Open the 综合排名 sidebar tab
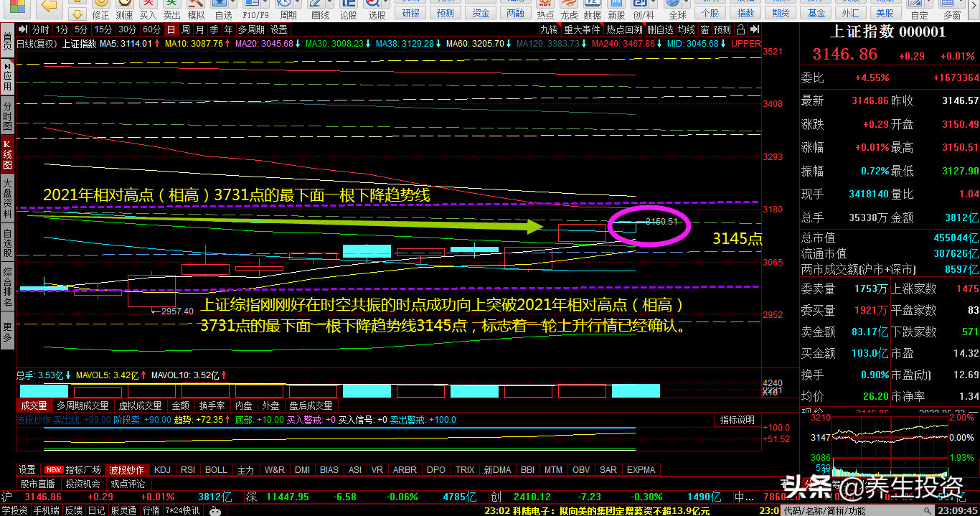The height and width of the screenshot is (516, 980). tap(7, 286)
